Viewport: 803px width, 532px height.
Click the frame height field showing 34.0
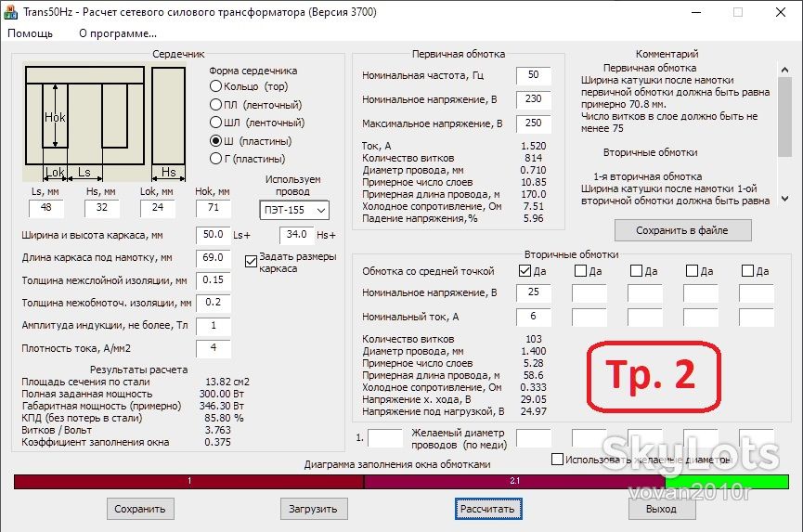click(297, 235)
